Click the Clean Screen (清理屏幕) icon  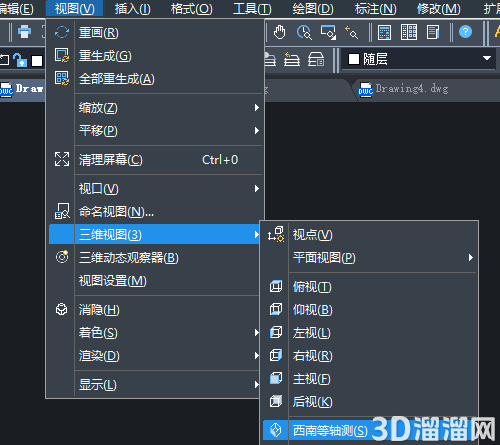pos(62,159)
